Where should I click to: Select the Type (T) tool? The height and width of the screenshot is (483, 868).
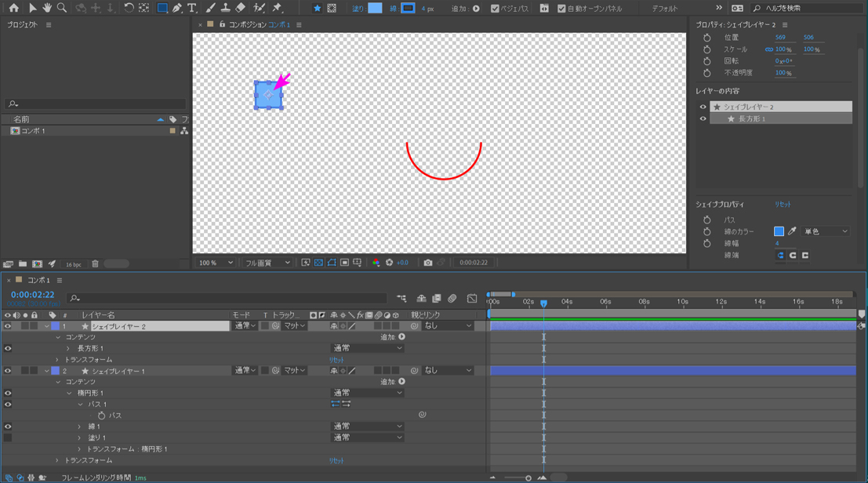pyautogui.click(x=192, y=8)
